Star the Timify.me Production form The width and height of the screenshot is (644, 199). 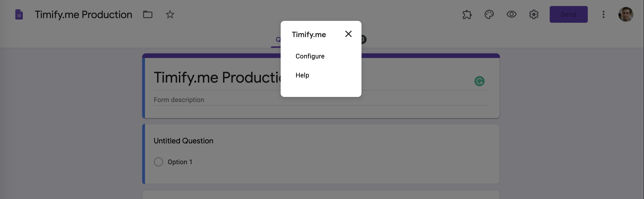[170, 14]
